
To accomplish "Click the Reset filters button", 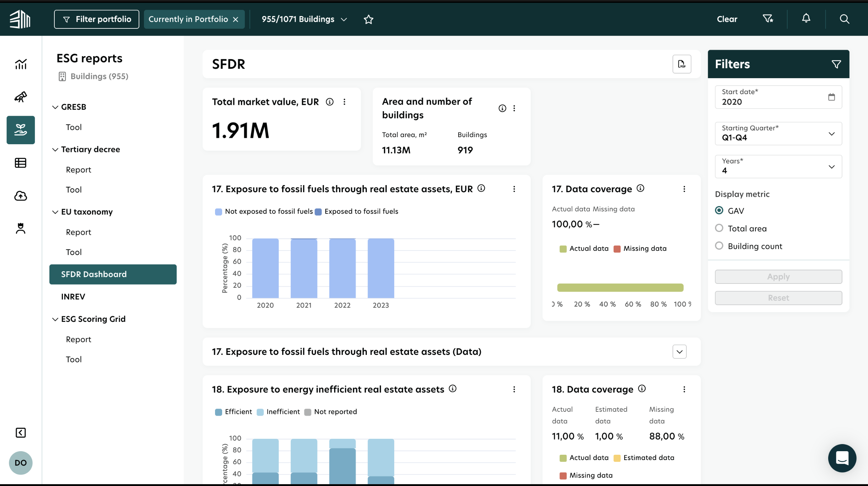I will tap(778, 298).
